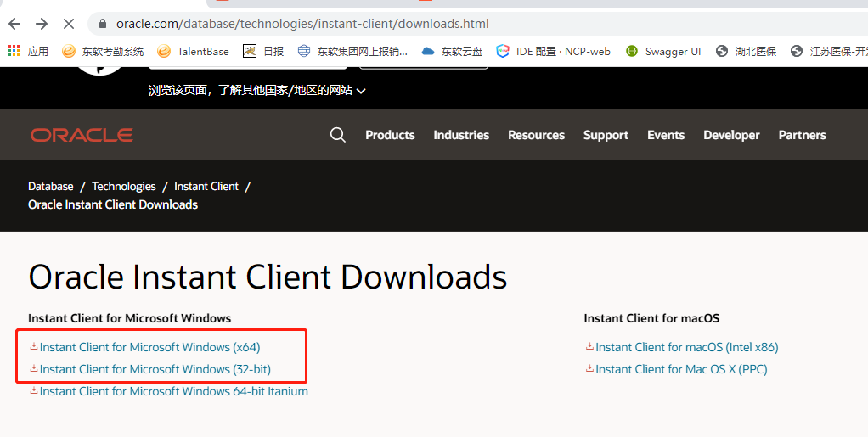This screenshot has width=868, height=437.
Task: Open the Products menu
Action: pos(390,135)
